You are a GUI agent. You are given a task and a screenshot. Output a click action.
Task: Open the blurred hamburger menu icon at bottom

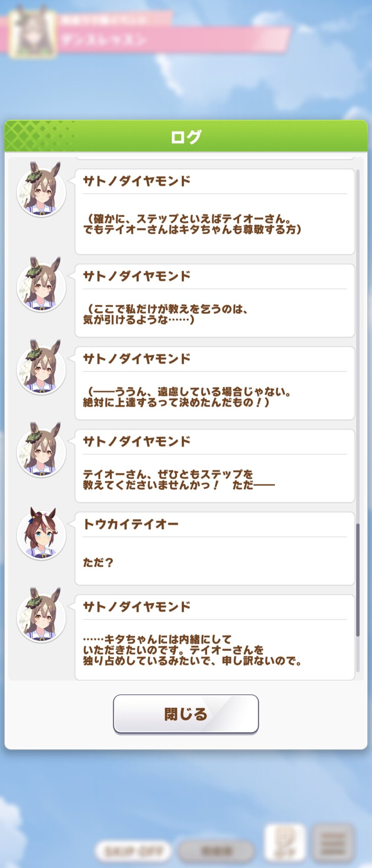click(x=332, y=843)
